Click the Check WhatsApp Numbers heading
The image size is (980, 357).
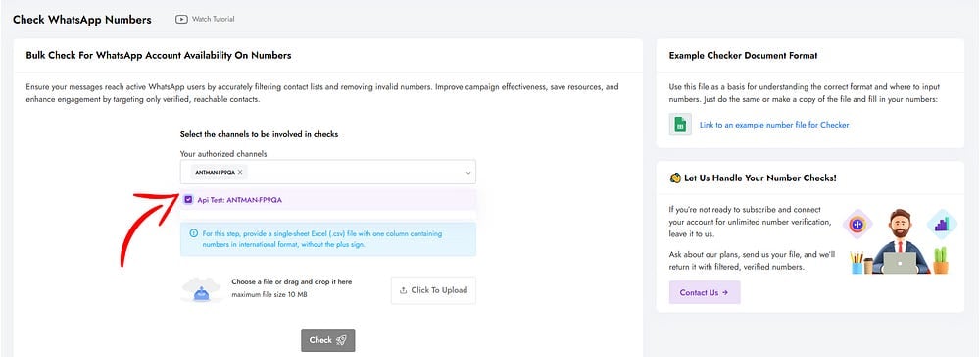pyautogui.click(x=82, y=20)
